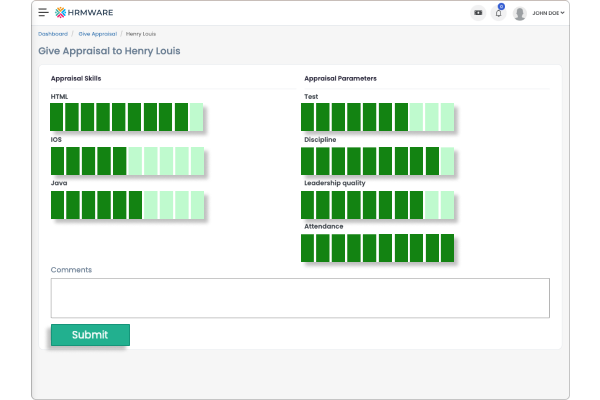Open the video camera icon in header
This screenshot has width=600, height=400.
(478, 13)
